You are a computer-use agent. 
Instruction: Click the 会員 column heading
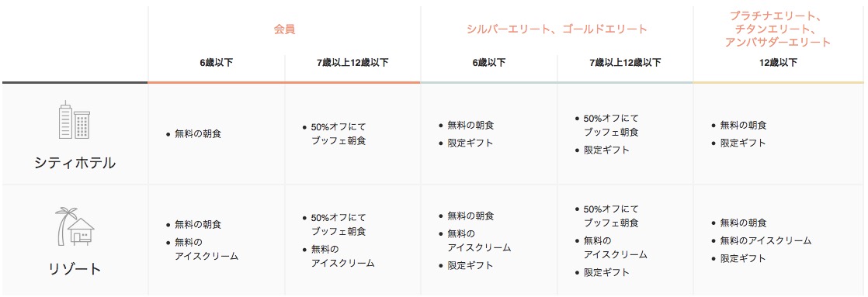(x=284, y=29)
